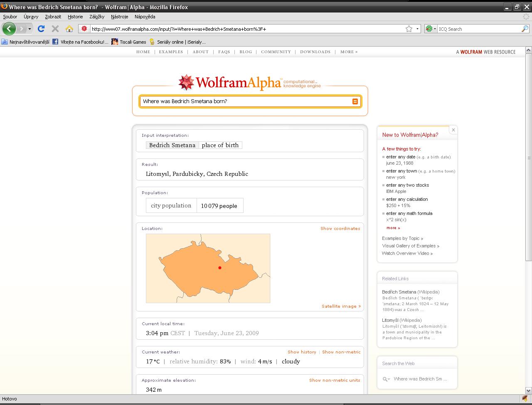This screenshot has width=532, height=405.
Task: Open the Nápověda menu
Action: [145, 17]
